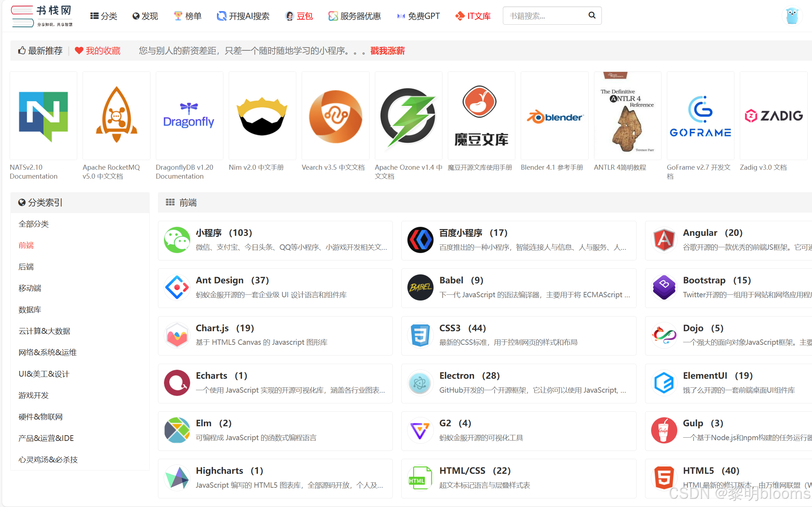Select 后端 category
The height and width of the screenshot is (507, 812).
[x=26, y=267]
